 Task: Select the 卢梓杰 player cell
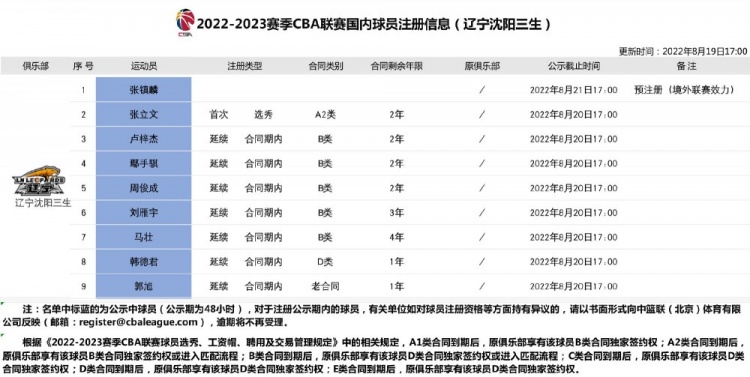(x=143, y=139)
